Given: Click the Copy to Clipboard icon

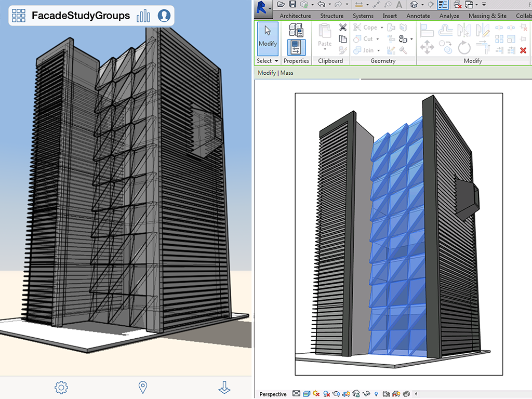Looking at the screenshot, I should (343, 39).
